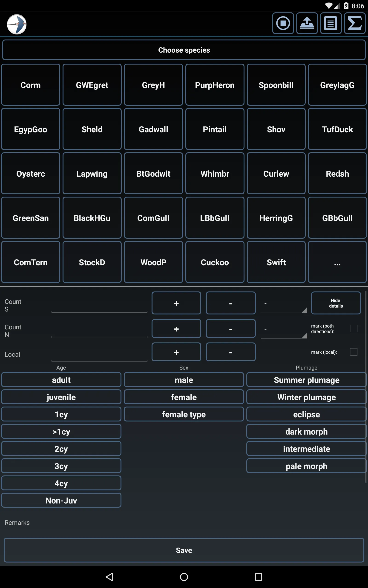Set age to juvenile

[x=61, y=397]
